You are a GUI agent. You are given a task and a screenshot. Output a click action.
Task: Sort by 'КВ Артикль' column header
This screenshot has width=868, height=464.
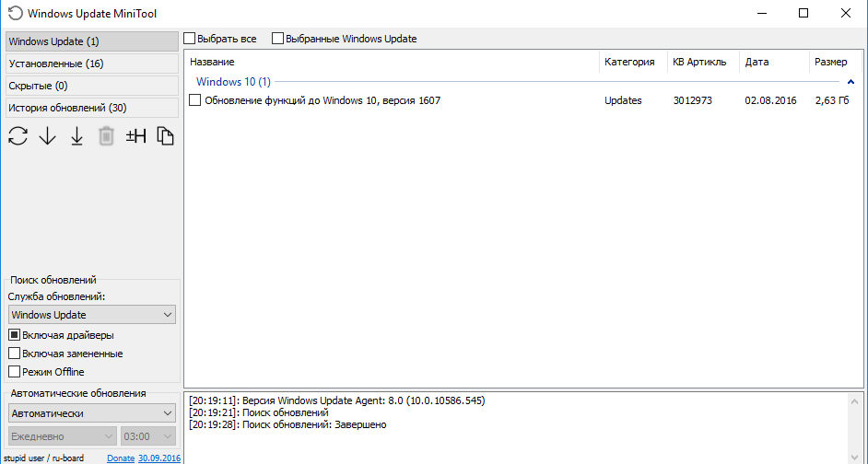(x=704, y=62)
